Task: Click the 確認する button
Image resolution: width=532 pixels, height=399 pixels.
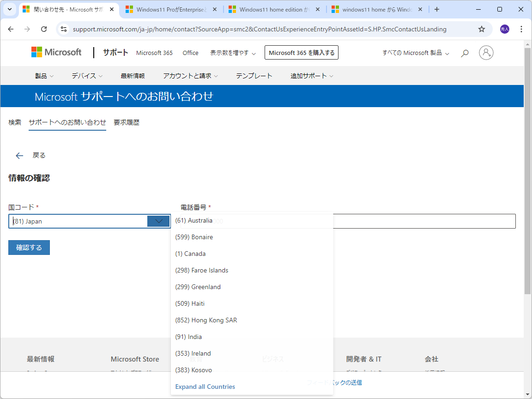Action: pyautogui.click(x=29, y=248)
